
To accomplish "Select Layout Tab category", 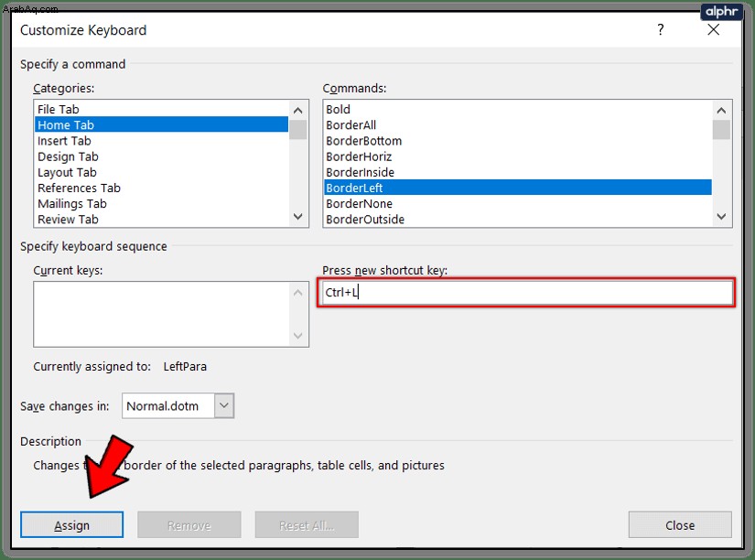I will pos(162,172).
